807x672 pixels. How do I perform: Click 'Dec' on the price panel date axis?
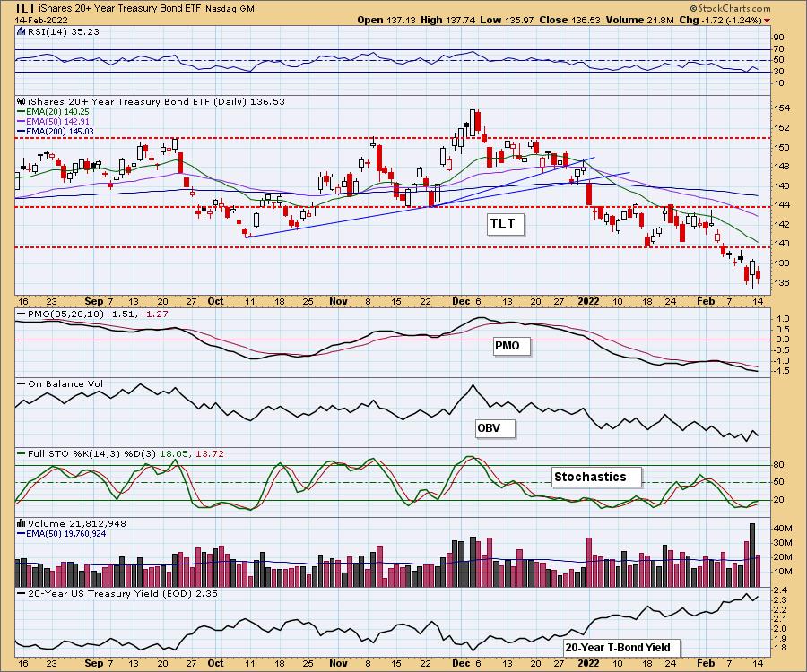pos(461,301)
